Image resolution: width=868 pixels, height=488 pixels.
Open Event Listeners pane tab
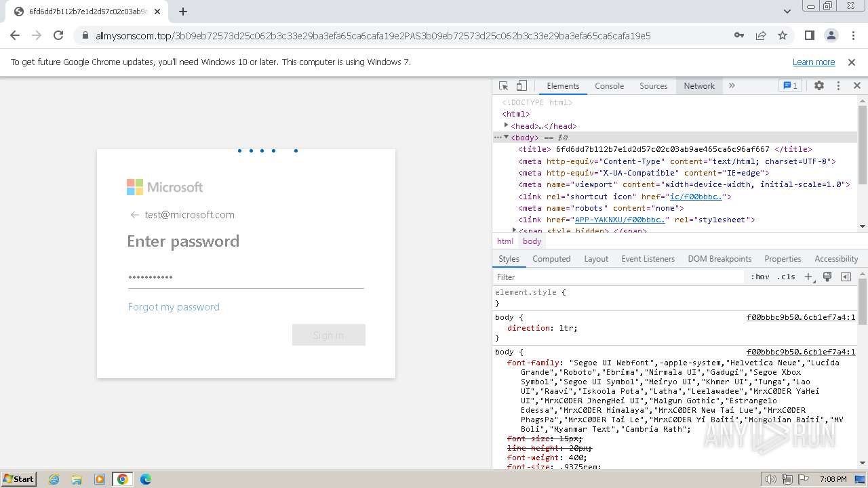click(x=648, y=259)
